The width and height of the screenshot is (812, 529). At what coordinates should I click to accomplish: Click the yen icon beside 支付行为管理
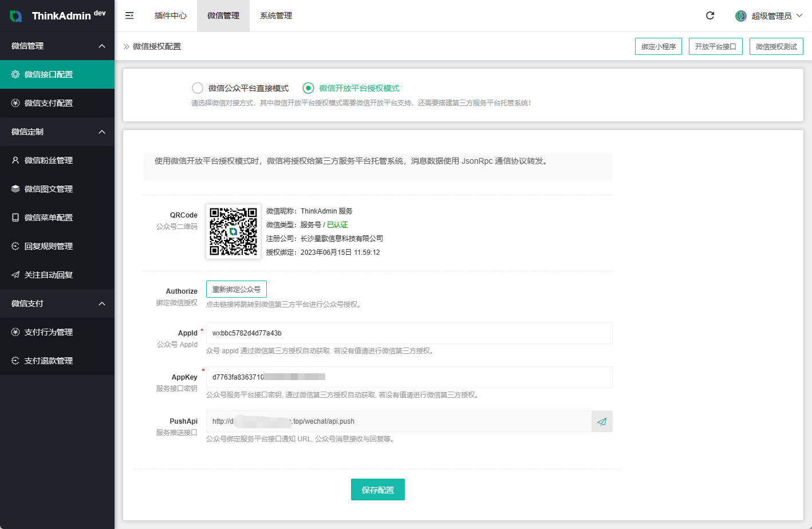15,332
